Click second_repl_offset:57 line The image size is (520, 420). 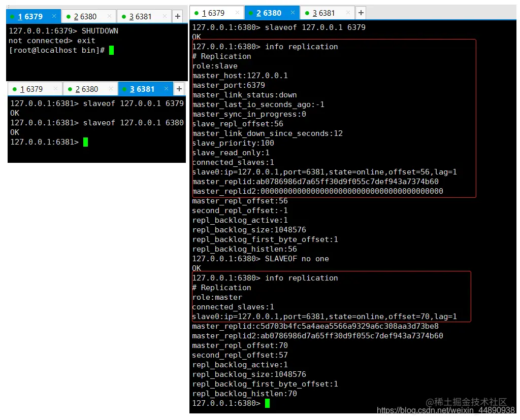point(240,355)
